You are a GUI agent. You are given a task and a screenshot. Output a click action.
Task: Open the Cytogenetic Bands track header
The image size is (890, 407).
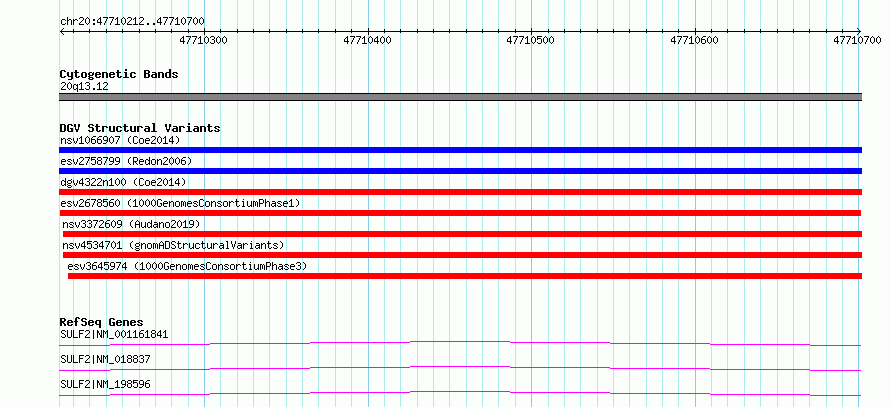click(119, 74)
